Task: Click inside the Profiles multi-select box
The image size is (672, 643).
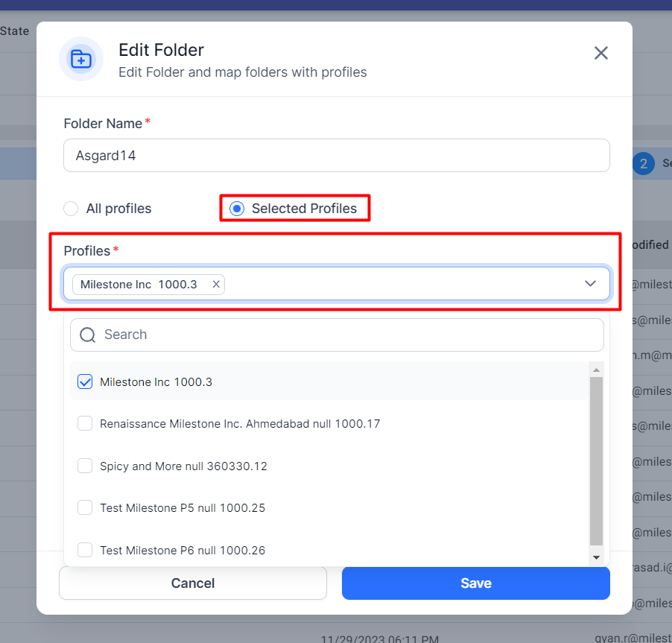Action: coord(337,284)
